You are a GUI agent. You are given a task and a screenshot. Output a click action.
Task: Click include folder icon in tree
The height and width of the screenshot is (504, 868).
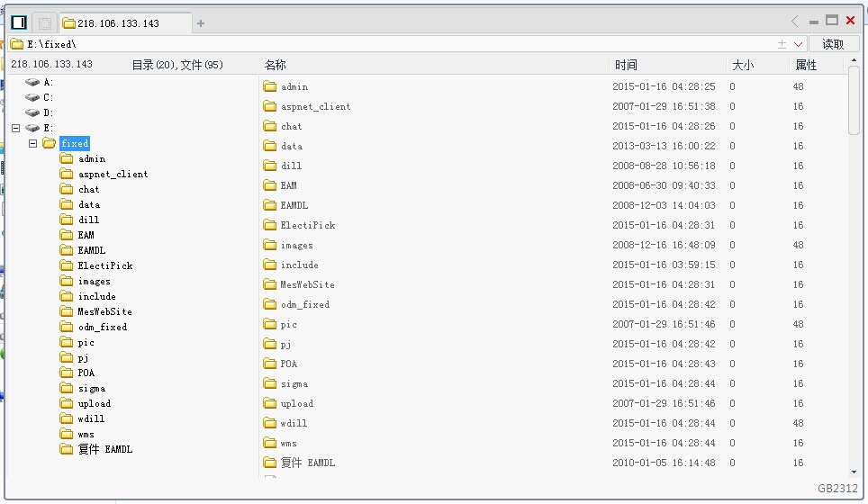[67, 296]
